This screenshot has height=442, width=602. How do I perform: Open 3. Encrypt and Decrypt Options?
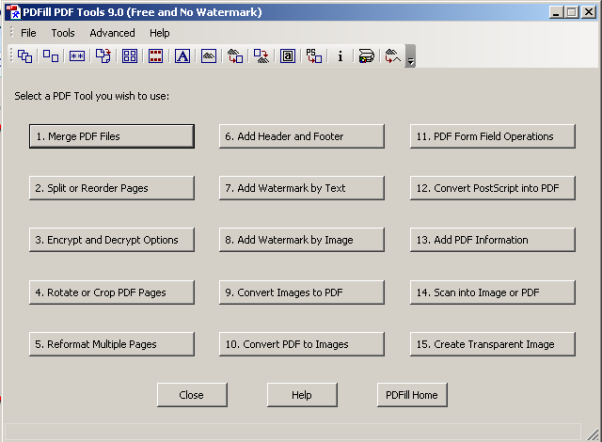[x=112, y=240]
